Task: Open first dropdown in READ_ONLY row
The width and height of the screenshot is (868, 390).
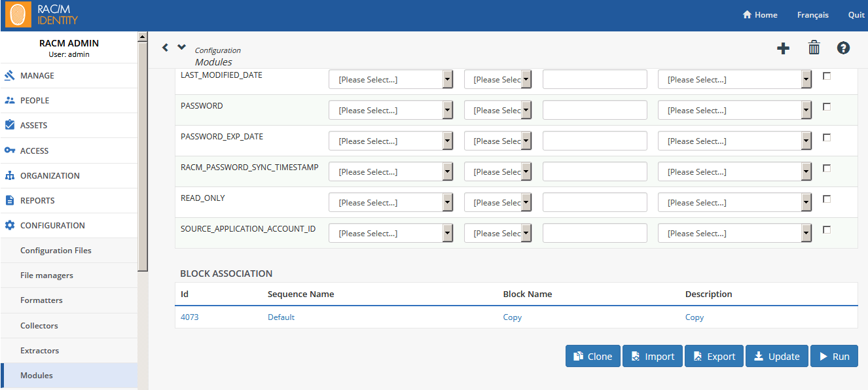Action: pos(391,203)
